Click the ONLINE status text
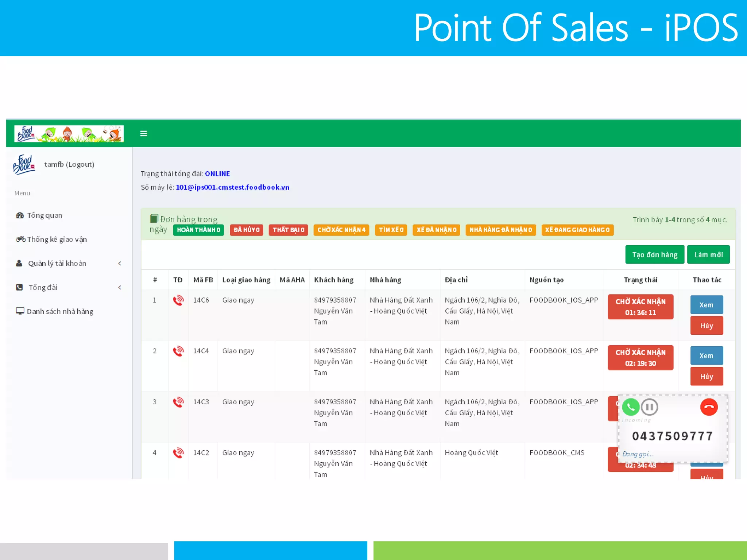 [217, 174]
